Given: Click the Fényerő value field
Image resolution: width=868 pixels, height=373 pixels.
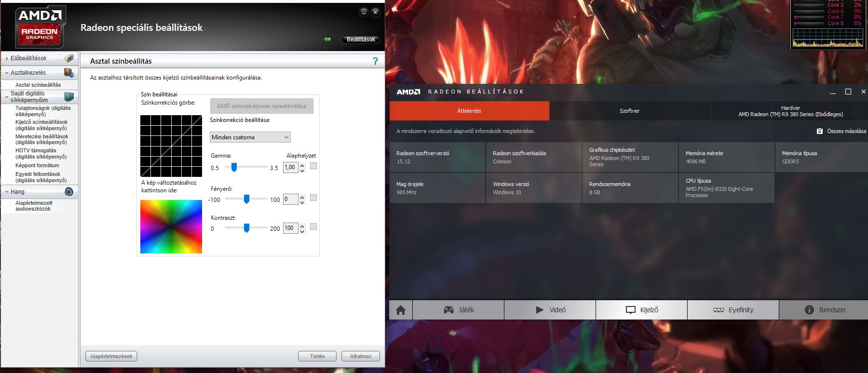Looking at the screenshot, I should [x=290, y=199].
